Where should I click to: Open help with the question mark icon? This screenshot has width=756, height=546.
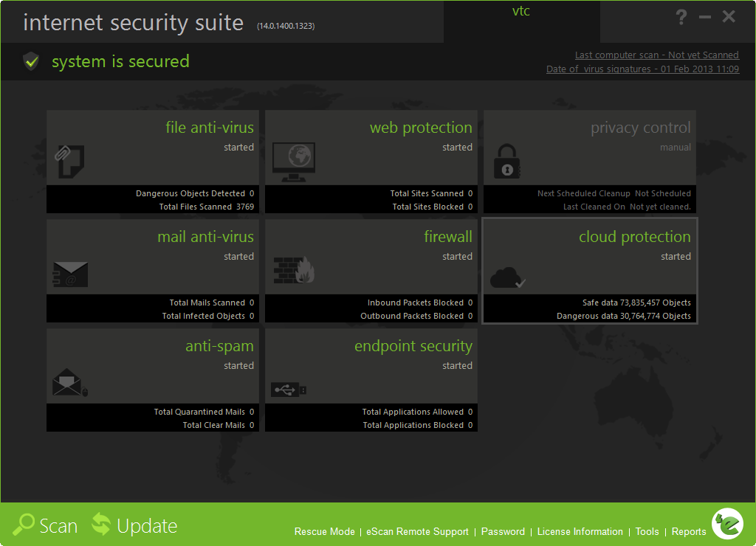[681, 17]
